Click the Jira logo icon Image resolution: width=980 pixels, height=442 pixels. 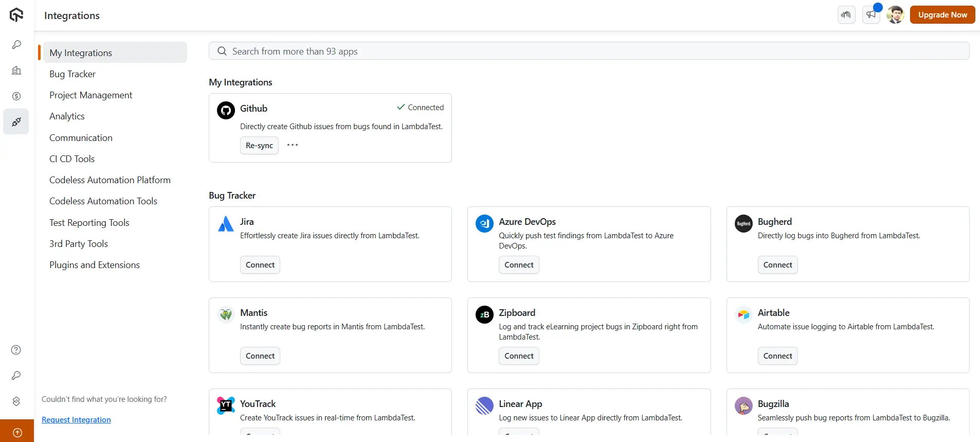[226, 224]
